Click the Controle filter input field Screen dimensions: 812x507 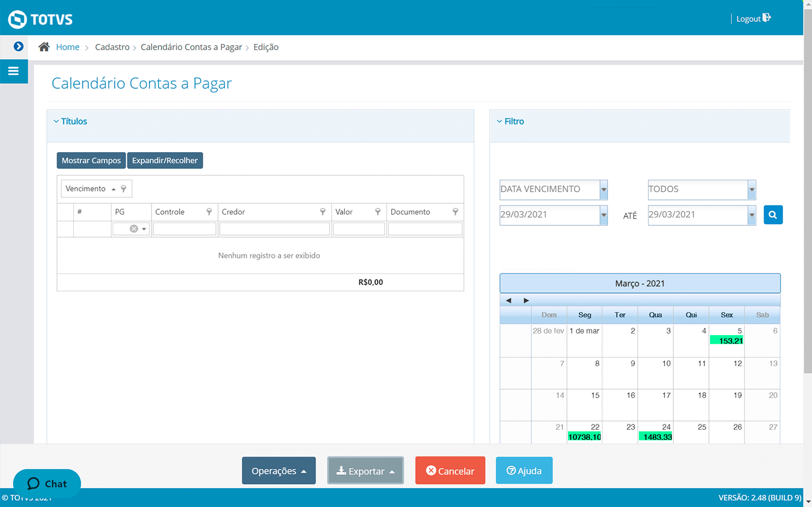click(184, 229)
